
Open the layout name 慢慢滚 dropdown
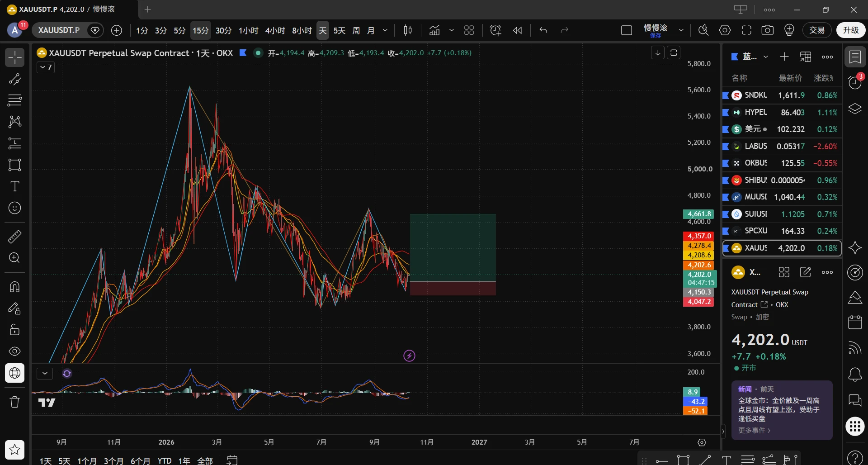(681, 30)
